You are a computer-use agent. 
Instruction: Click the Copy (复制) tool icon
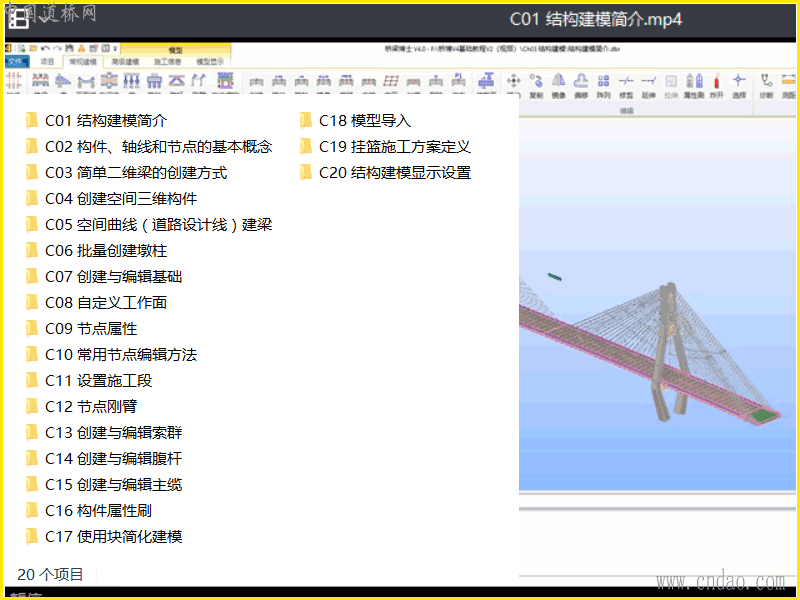pos(536,81)
